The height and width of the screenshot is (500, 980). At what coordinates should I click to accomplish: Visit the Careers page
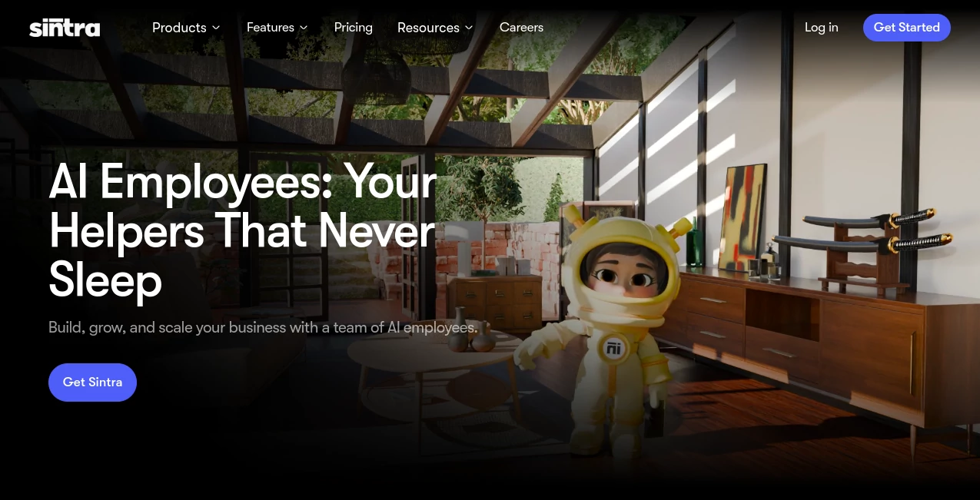coord(521,28)
